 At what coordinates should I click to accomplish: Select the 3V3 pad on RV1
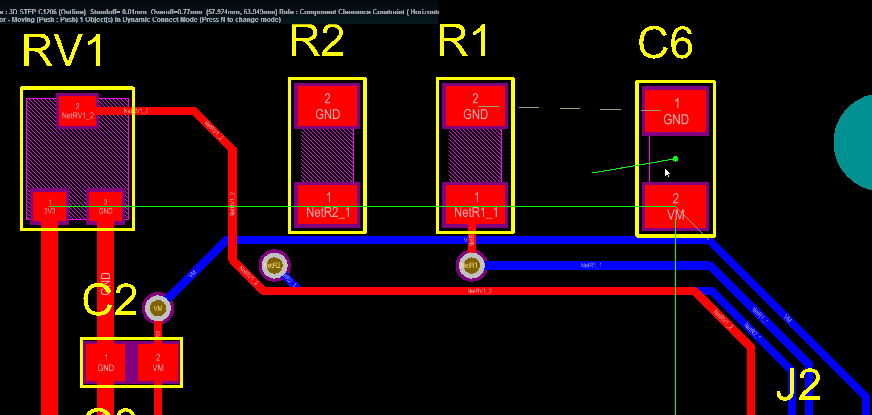tap(49, 207)
